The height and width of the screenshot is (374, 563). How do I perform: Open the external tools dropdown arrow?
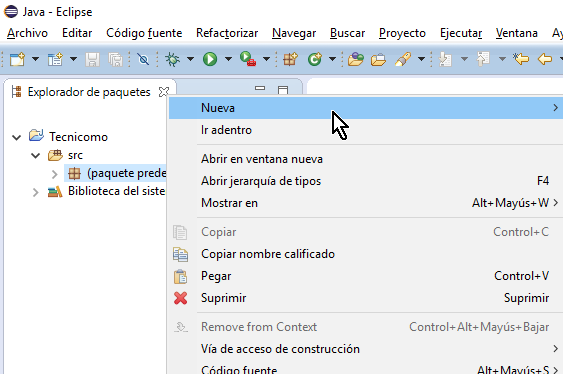(x=266, y=59)
